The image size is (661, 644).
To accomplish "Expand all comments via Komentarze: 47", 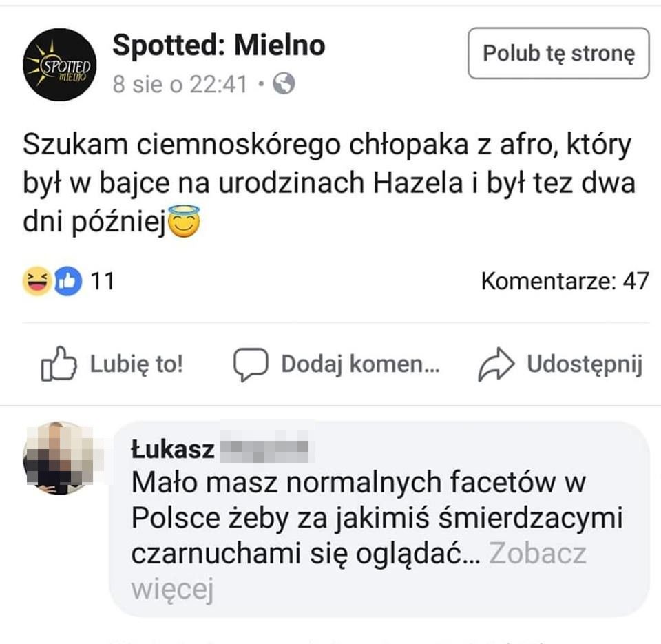I will 563,280.
